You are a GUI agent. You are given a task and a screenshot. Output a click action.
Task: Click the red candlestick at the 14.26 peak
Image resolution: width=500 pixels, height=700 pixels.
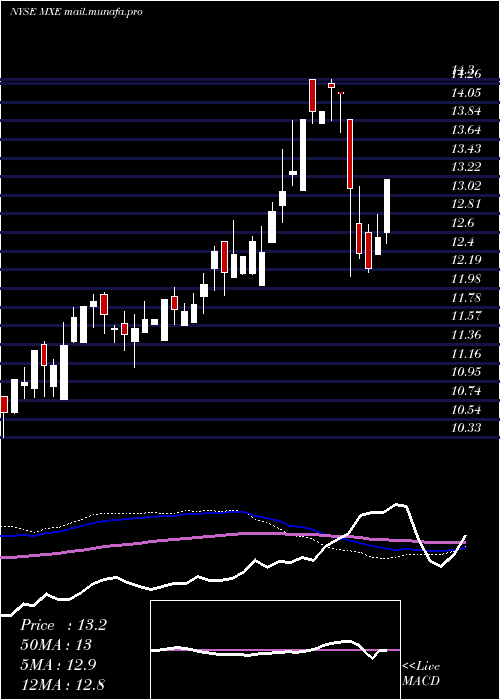click(312, 95)
